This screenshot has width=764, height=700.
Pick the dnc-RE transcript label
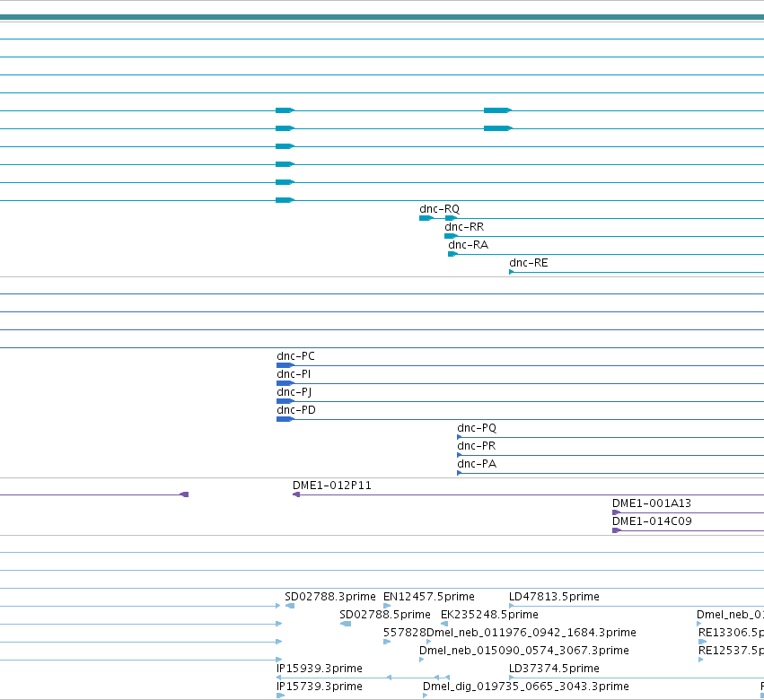528,263
